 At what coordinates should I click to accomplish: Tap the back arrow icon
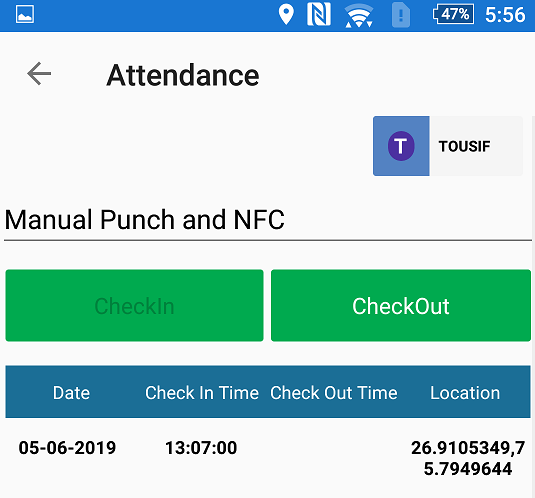click(x=39, y=74)
